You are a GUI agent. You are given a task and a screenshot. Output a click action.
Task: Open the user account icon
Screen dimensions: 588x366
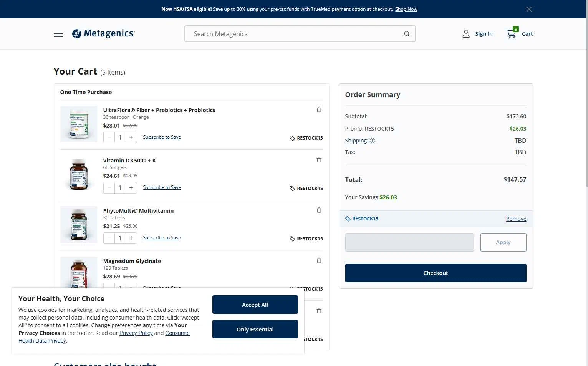click(x=466, y=34)
